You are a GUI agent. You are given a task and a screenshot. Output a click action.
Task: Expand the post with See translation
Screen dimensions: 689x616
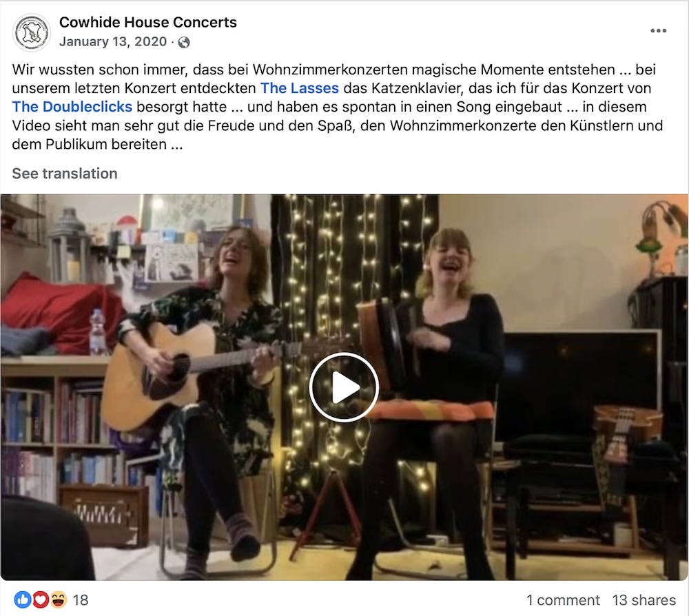coord(65,173)
